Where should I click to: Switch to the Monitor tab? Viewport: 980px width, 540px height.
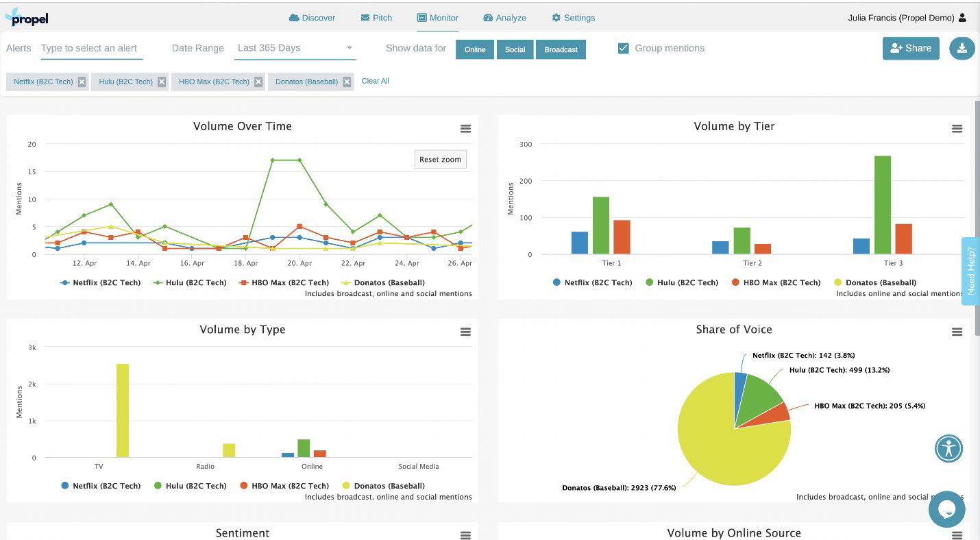437,18
